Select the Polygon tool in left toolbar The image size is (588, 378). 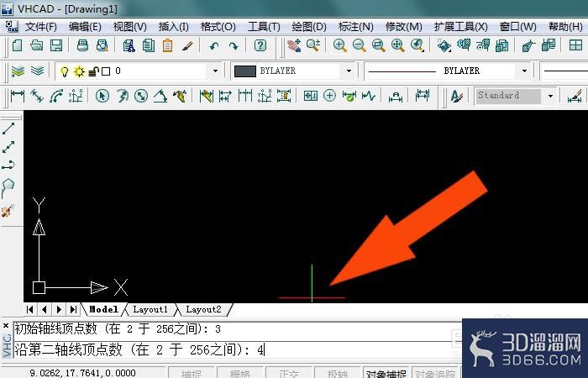tap(8, 184)
